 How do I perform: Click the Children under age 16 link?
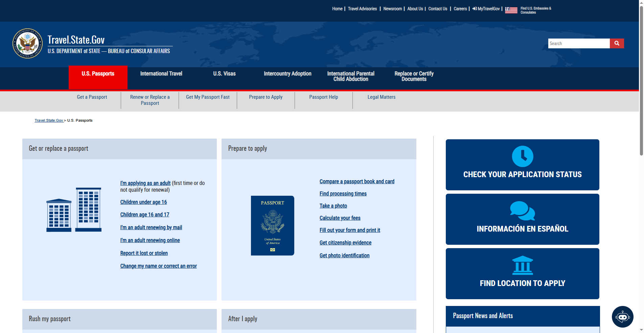click(x=143, y=202)
